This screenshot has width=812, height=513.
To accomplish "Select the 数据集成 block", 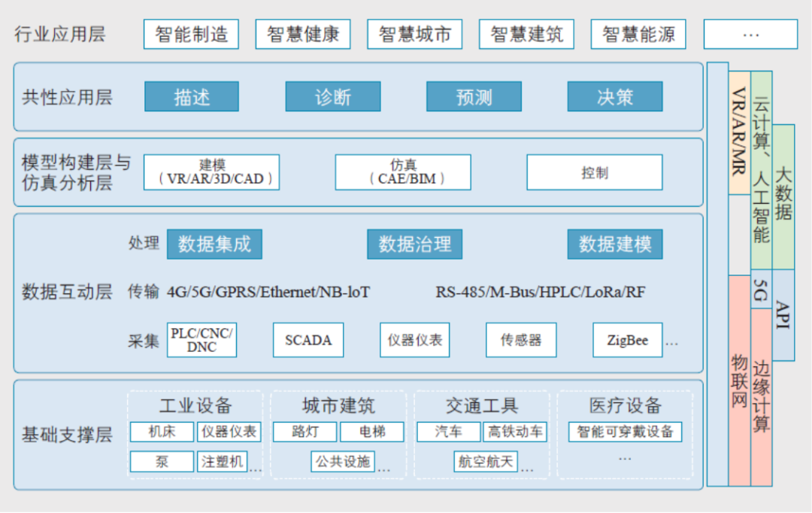I will (214, 244).
